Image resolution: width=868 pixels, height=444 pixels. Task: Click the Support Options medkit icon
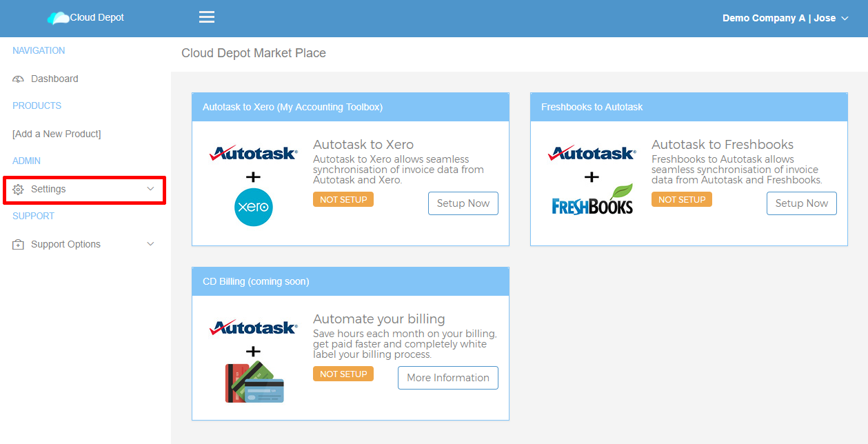[19, 245]
